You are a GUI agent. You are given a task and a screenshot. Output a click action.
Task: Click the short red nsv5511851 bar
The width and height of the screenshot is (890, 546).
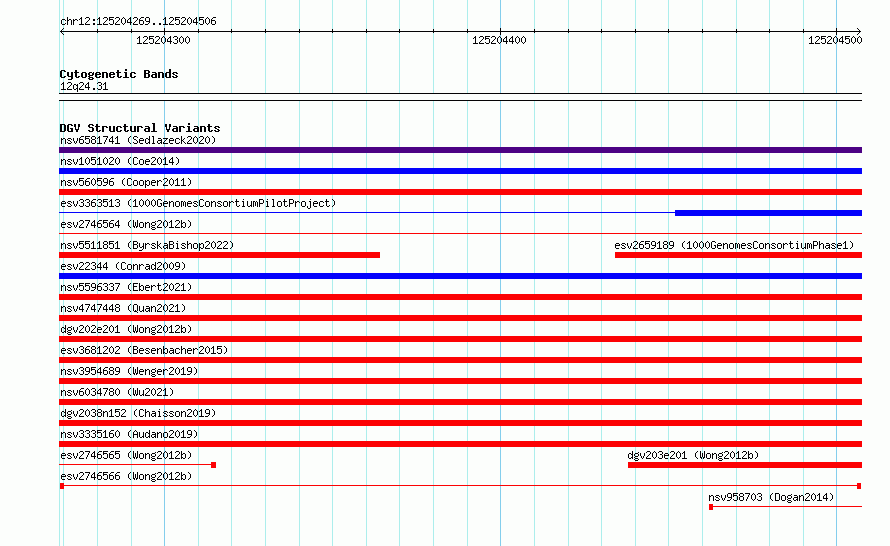220,255
